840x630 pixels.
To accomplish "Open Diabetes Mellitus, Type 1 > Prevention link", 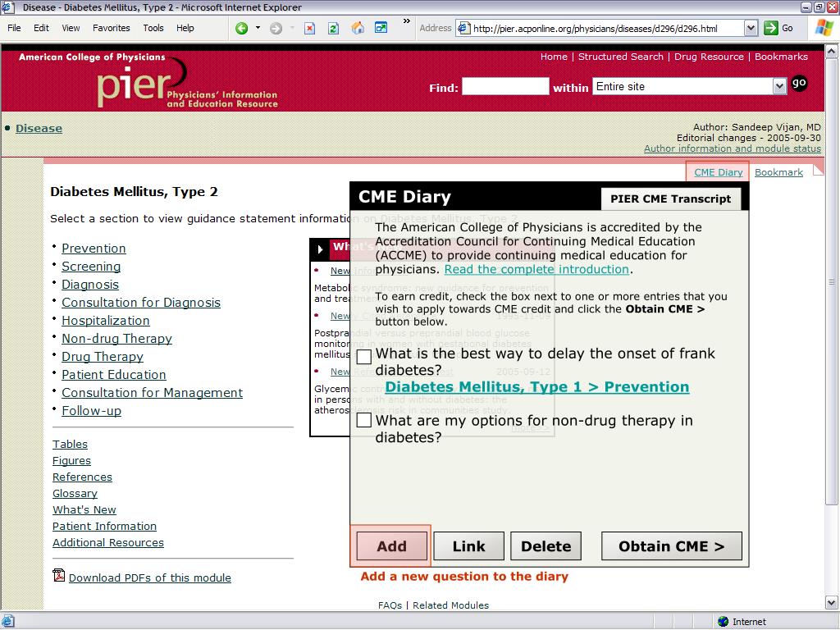I will click(537, 387).
